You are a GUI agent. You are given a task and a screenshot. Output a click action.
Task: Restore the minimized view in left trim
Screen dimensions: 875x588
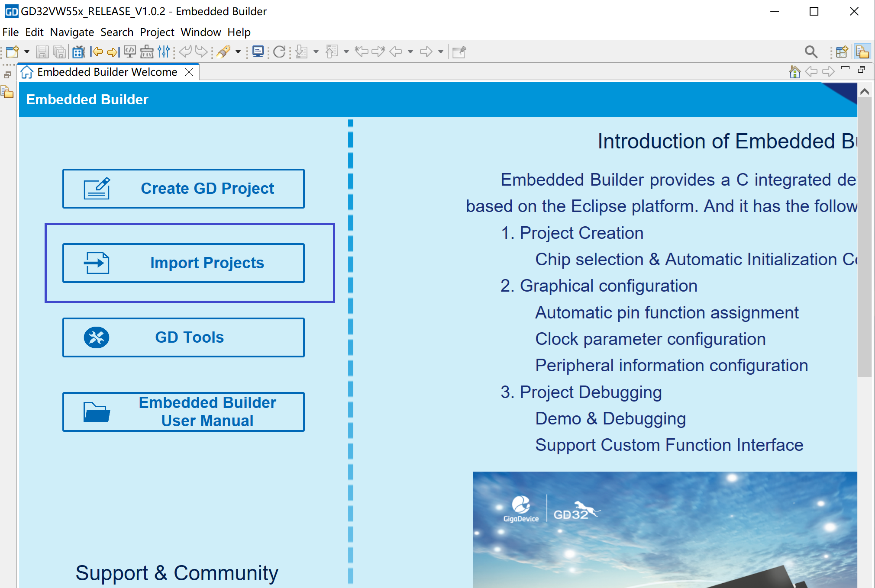click(7, 75)
